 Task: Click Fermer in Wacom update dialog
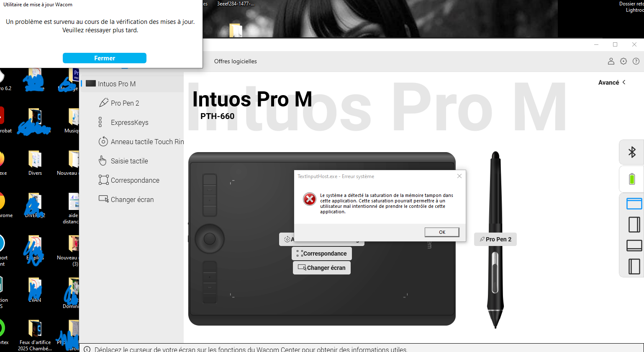pyautogui.click(x=105, y=58)
